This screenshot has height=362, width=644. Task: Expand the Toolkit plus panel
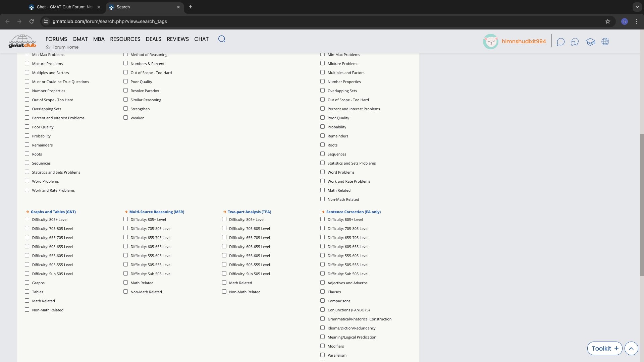[x=604, y=348]
